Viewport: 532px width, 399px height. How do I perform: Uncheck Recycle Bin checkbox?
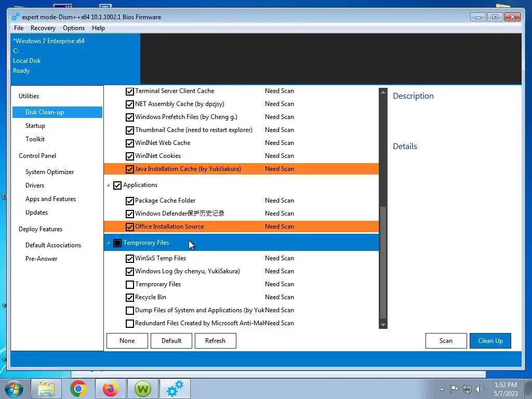pyautogui.click(x=129, y=298)
